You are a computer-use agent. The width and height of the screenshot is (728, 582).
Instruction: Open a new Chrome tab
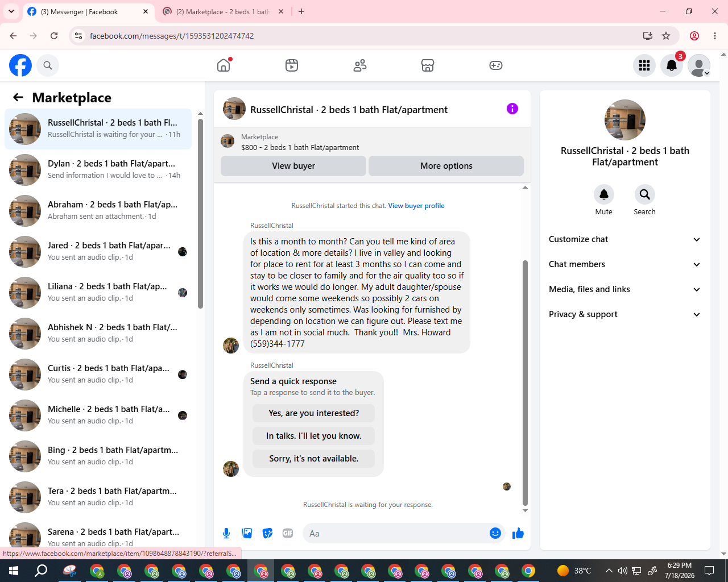[x=301, y=11]
